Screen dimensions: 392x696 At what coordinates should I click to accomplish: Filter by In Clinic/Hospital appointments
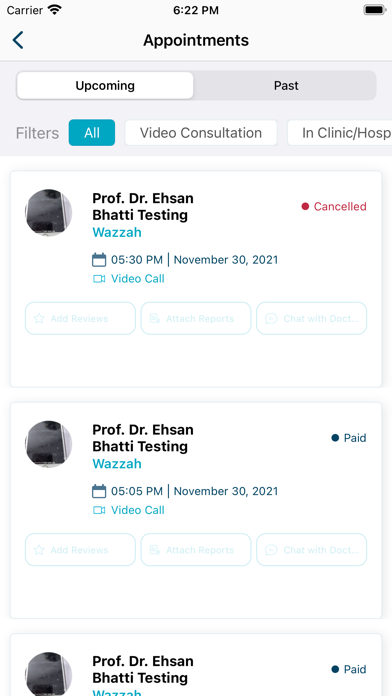pyautogui.click(x=340, y=133)
